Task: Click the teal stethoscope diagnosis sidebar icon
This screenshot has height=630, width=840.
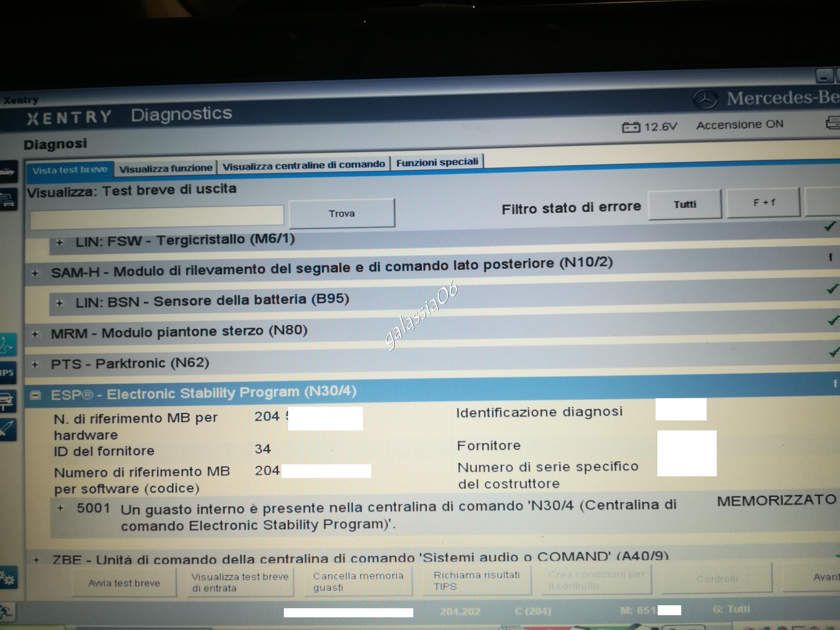Action: [x=8, y=344]
